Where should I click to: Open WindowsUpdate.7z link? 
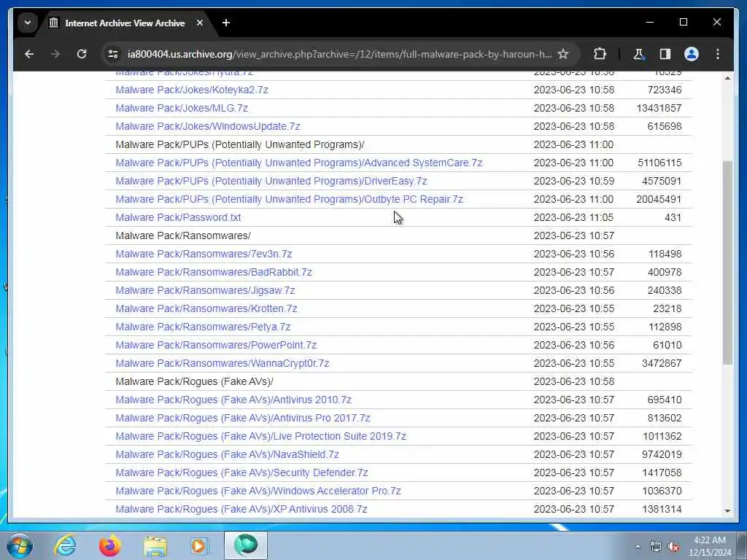click(208, 126)
